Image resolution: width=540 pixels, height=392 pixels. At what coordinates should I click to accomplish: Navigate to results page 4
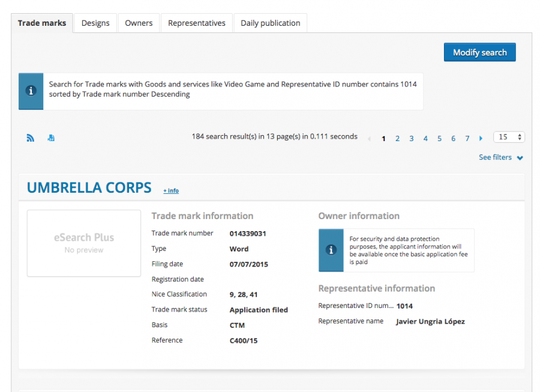point(425,139)
